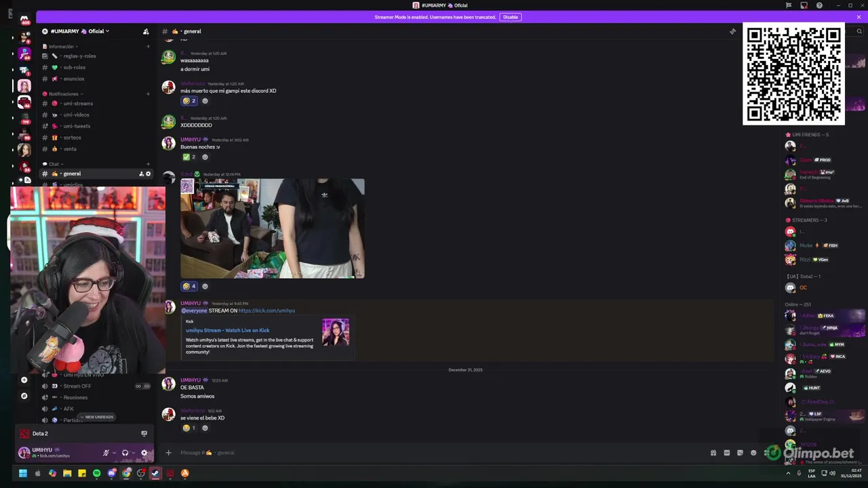868x488 pixels.
Task: Open the threads icon in channel header
Action: tap(732, 31)
